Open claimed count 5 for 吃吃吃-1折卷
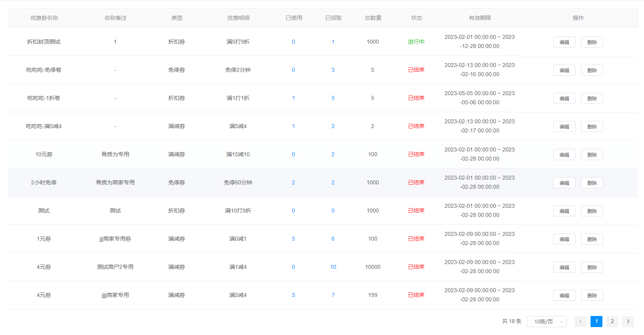Image resolution: width=644 pixels, height=335 pixels. 333,98
